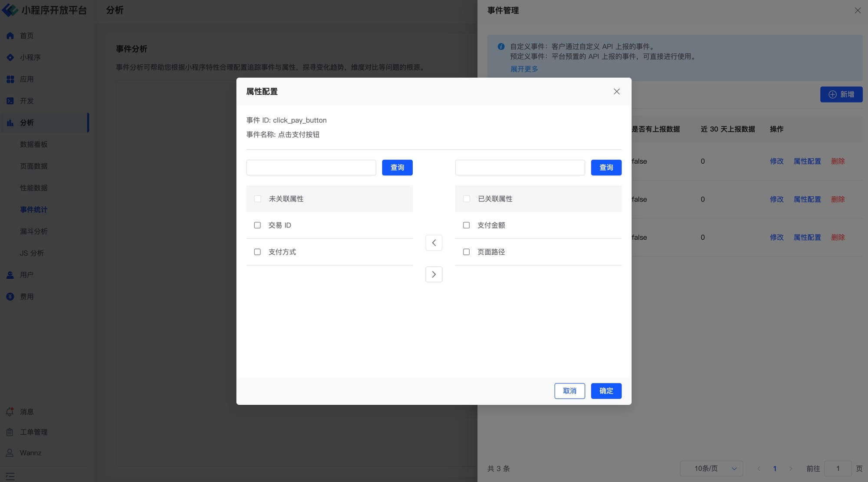Image resolution: width=868 pixels, height=482 pixels.
Task: Check the 交易 ID checkbox
Action: click(x=257, y=225)
